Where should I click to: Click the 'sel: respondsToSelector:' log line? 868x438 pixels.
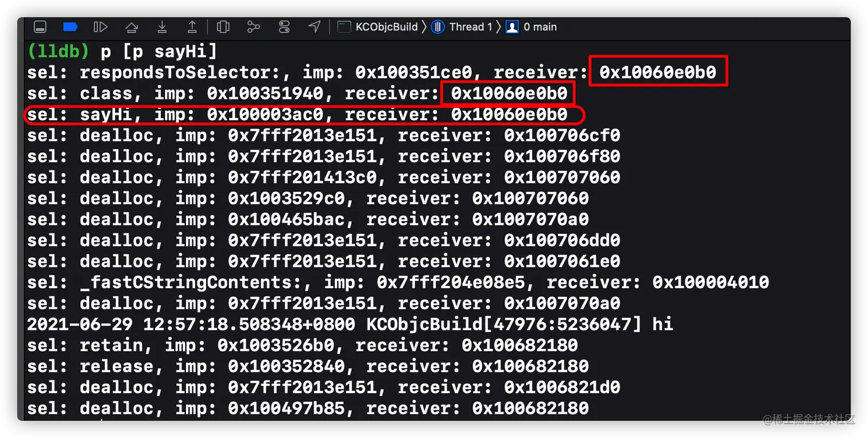[371, 72]
